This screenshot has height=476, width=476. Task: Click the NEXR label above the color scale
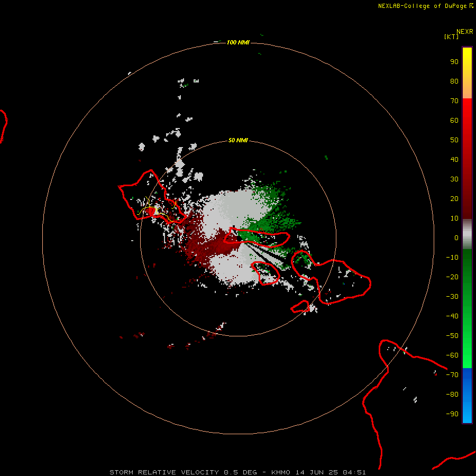pos(464,32)
